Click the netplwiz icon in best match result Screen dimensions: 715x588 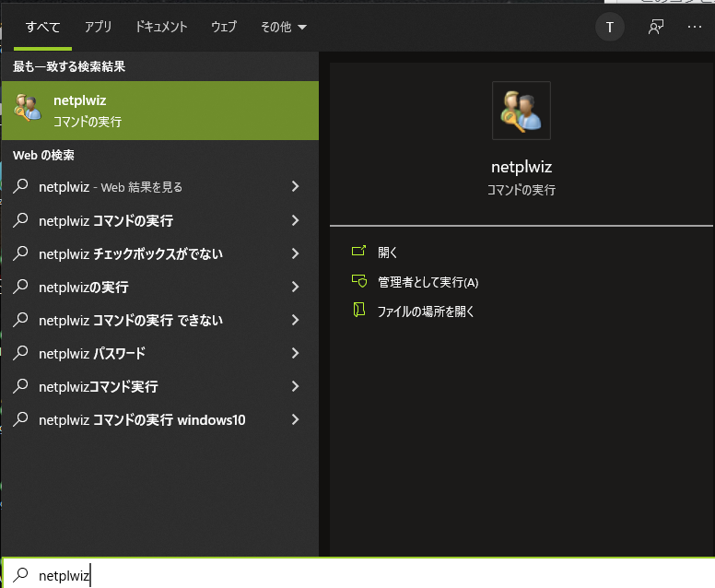[x=29, y=108]
